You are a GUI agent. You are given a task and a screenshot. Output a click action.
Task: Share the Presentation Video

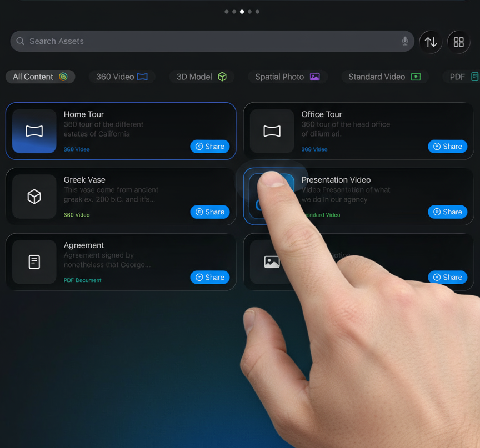coord(447,212)
